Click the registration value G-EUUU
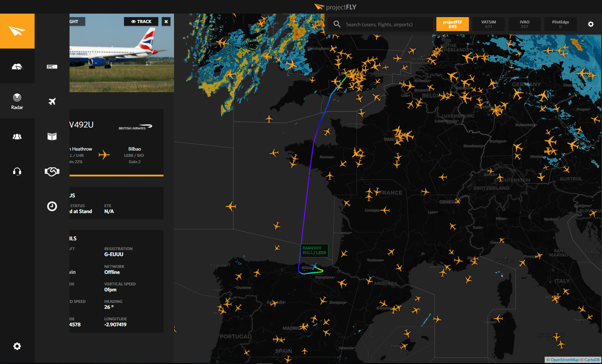602x364 pixels. pos(114,254)
